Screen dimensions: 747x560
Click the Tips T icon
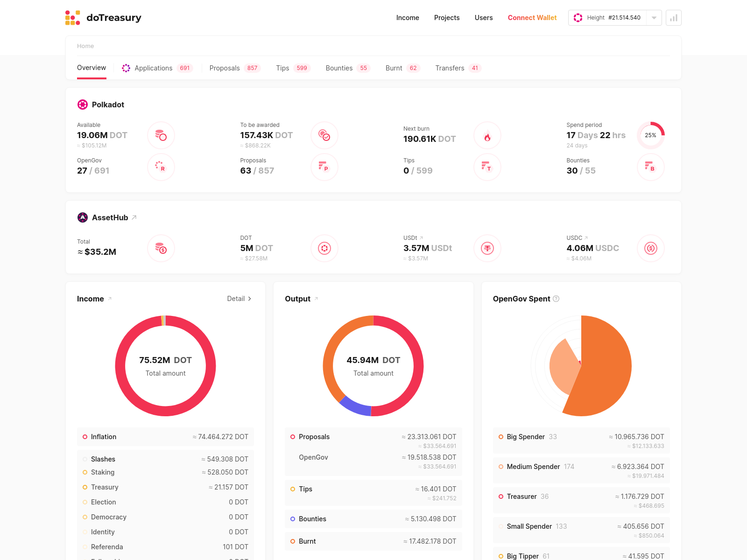487,167
